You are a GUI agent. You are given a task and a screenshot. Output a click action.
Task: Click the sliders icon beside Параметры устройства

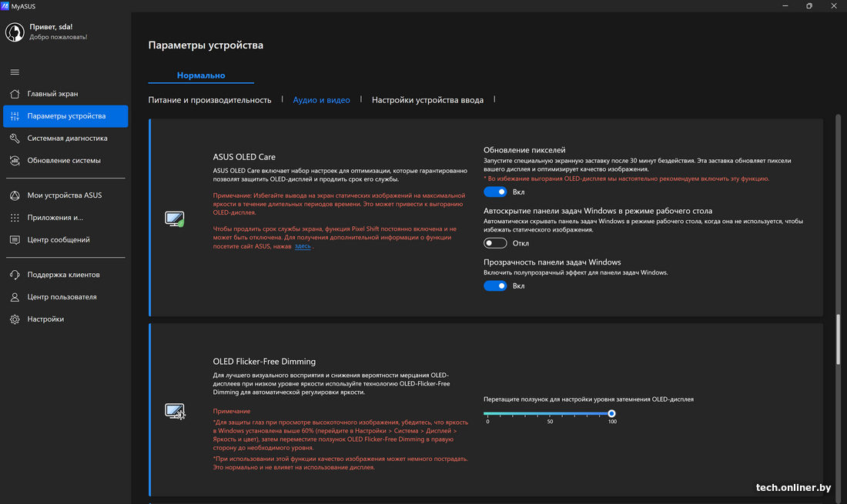coord(15,116)
